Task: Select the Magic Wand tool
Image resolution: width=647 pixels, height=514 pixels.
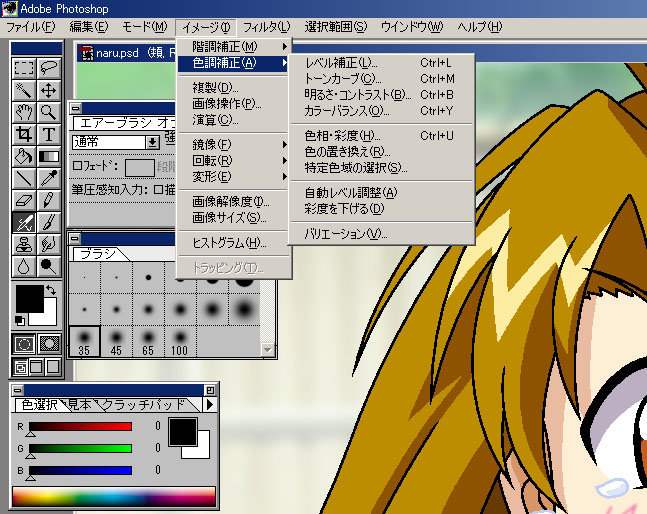Action: (x=24, y=90)
